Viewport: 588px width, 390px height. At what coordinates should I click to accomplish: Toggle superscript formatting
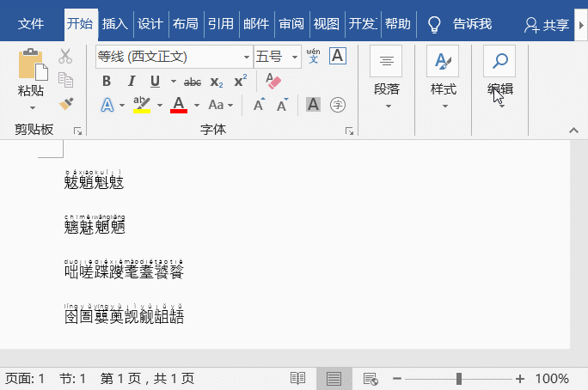click(241, 81)
